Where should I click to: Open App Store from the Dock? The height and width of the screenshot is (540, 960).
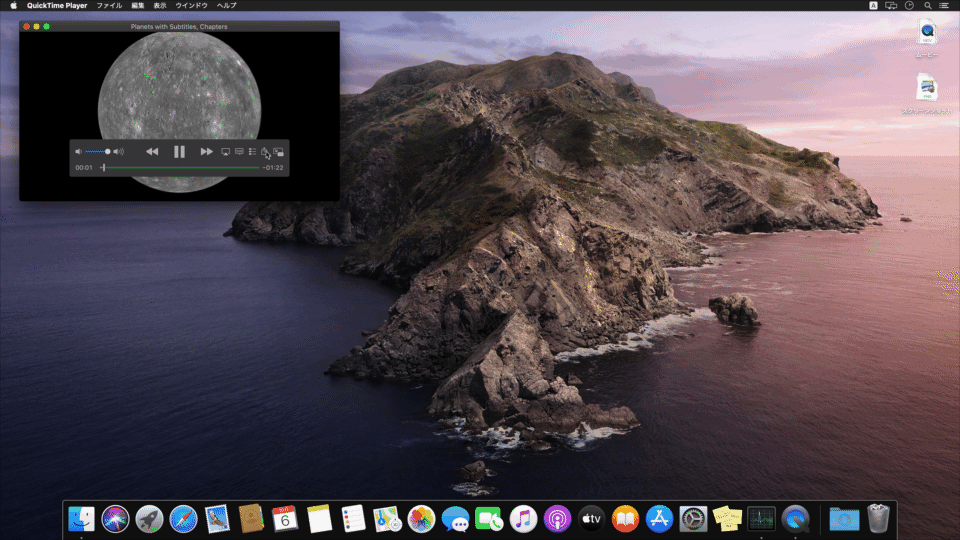(659, 519)
